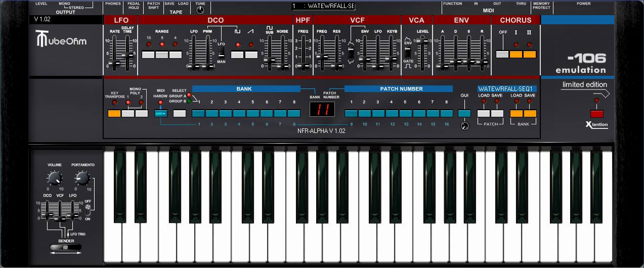Viewport: 644px width, 268px height.
Task: Adjust the DCO PWM slider
Action: click(208, 66)
